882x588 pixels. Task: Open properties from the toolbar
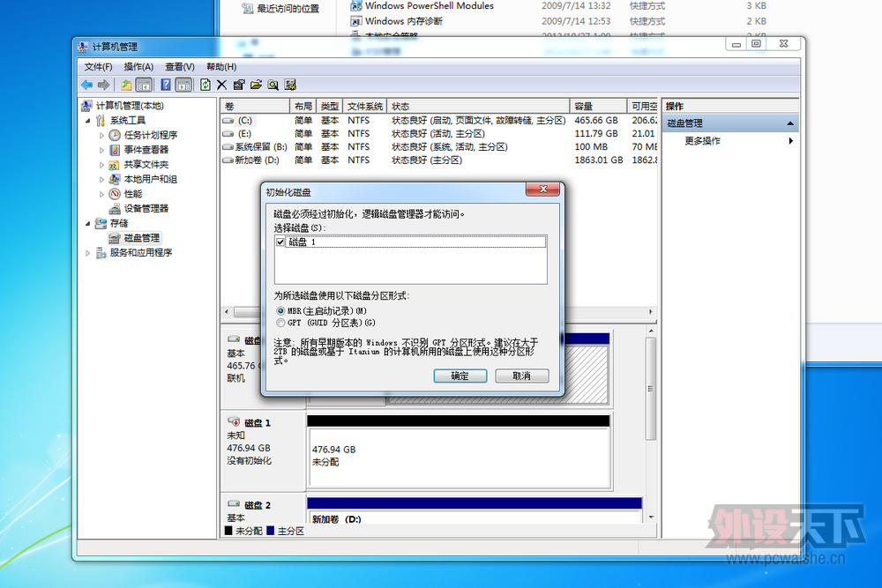click(239, 85)
